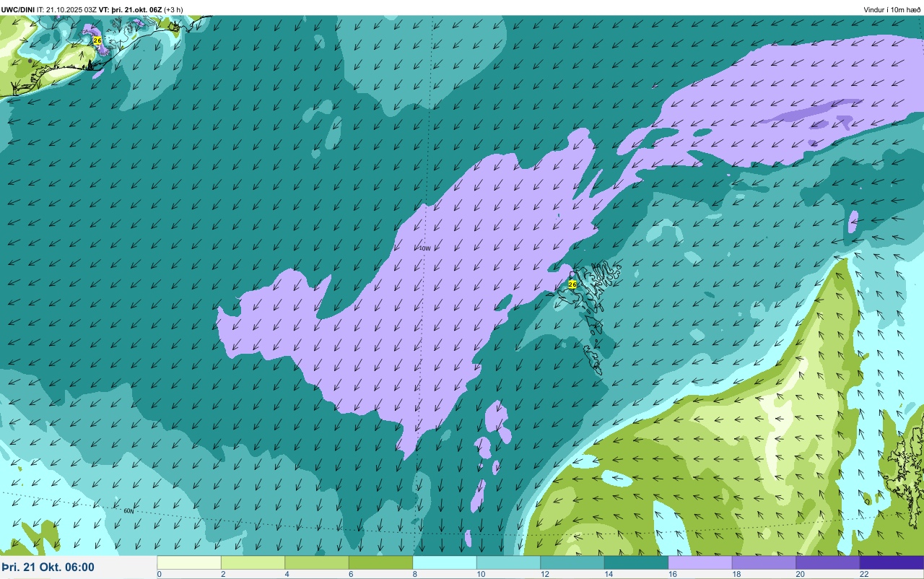Click the 'Þri. 21 Okt. 06:00' timestamp label

pos(48,567)
